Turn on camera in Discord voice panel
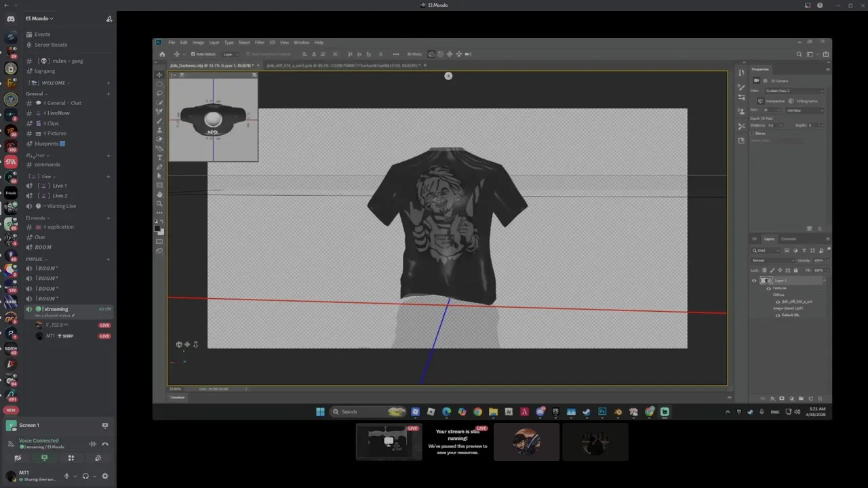The height and width of the screenshot is (488, 868). 18,458
